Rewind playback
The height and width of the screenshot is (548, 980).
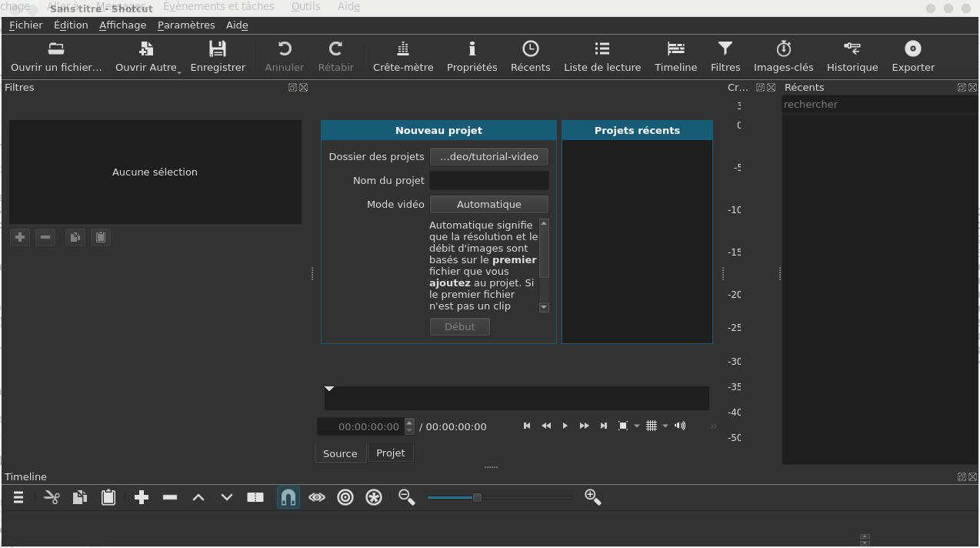[x=546, y=426]
